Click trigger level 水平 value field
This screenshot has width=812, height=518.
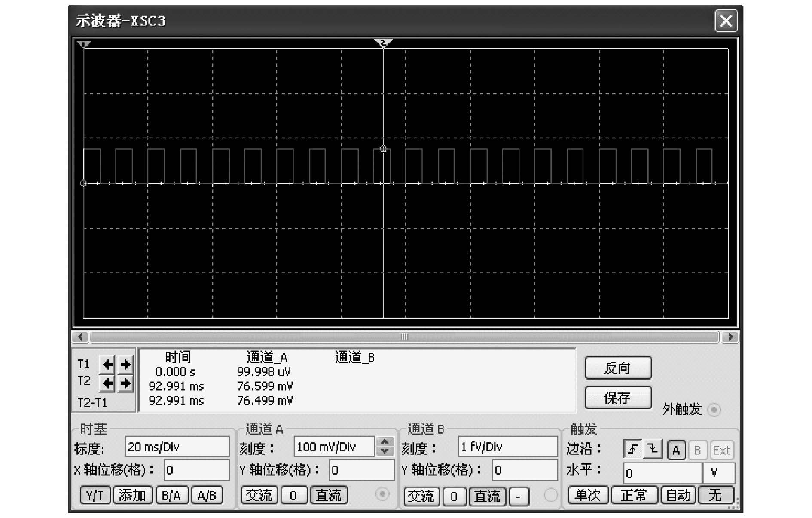coord(662,473)
